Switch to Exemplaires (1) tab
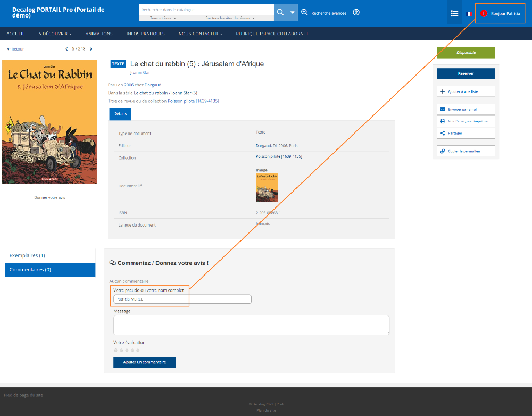The height and width of the screenshot is (416, 532). coord(28,255)
